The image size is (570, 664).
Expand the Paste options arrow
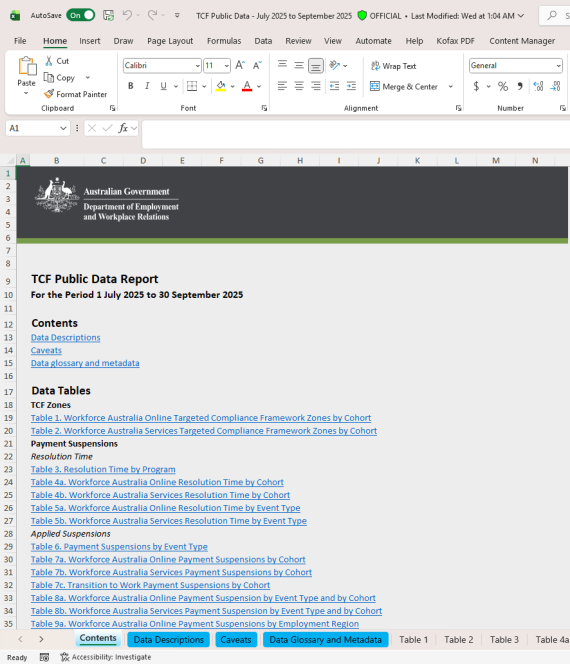pos(26,93)
